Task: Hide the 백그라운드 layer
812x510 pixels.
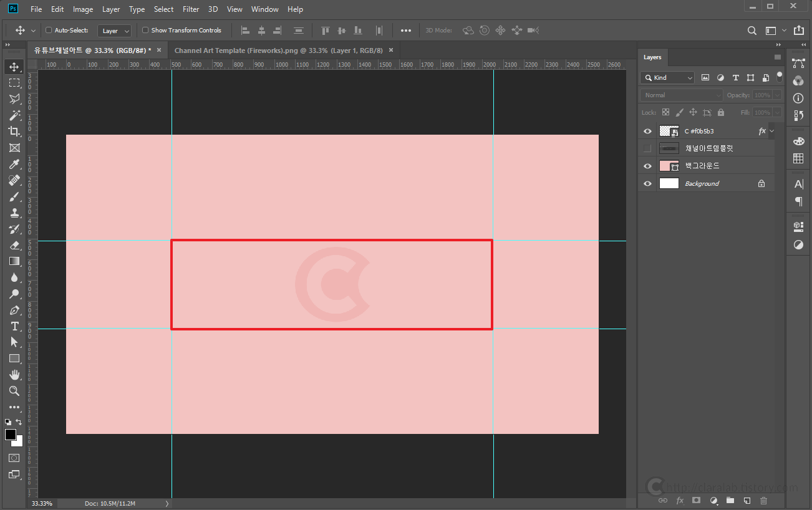Action: (x=647, y=166)
